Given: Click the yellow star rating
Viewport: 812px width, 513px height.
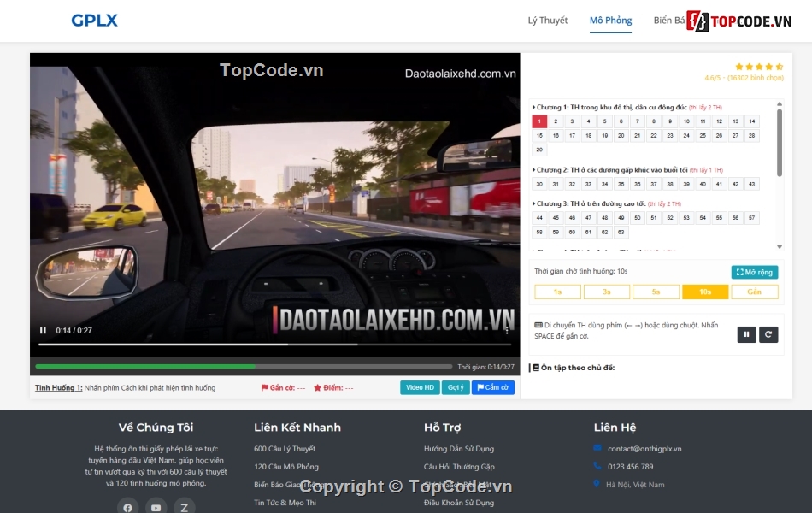Looking at the screenshot, I should 759,67.
